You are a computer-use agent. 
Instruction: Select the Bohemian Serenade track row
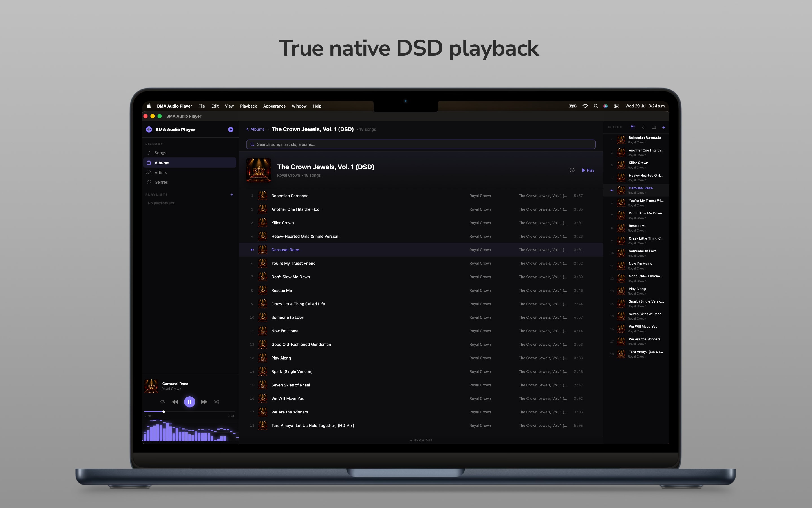click(421, 196)
